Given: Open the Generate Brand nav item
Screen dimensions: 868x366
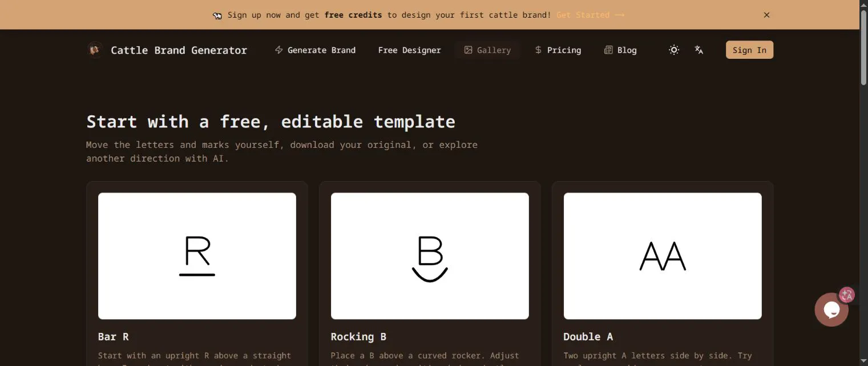Looking at the screenshot, I should coord(315,50).
